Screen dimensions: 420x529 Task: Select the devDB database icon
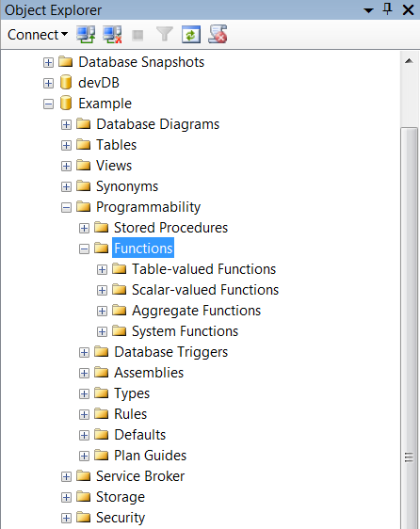pyautogui.click(x=66, y=82)
